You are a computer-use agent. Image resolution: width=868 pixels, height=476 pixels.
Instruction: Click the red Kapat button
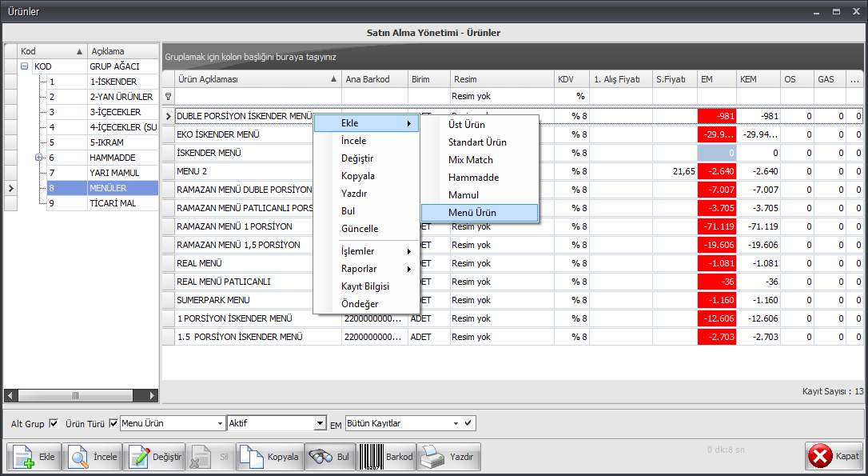(834, 457)
